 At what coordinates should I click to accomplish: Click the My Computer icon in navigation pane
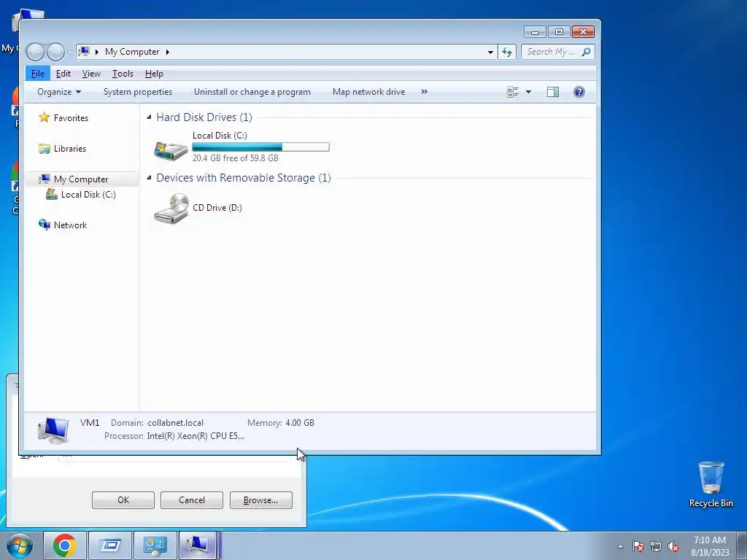pos(44,179)
